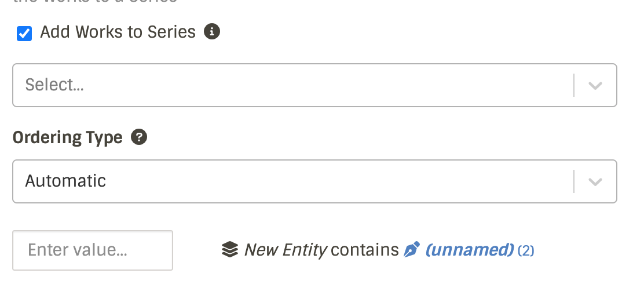Click the pen nib work icon

412,250
